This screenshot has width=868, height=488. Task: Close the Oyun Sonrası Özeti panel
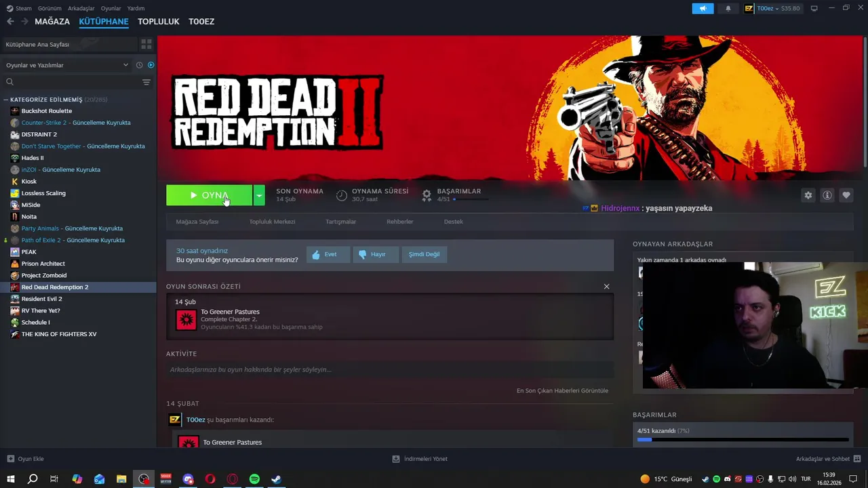(606, 287)
